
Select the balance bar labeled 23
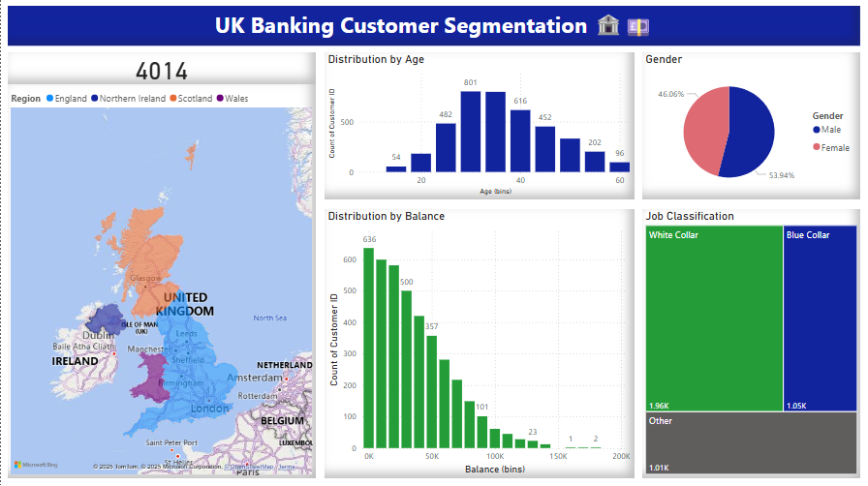click(533, 444)
